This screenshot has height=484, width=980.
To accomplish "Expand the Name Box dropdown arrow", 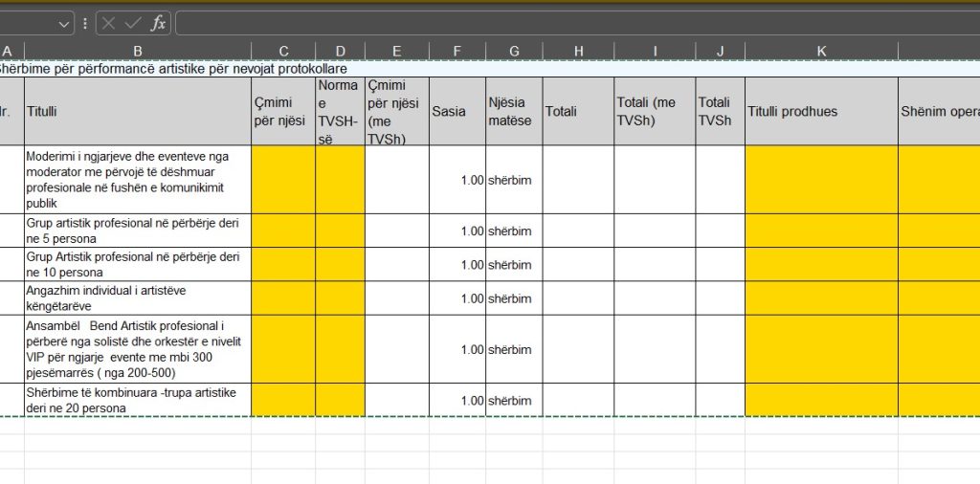I will click(64, 24).
